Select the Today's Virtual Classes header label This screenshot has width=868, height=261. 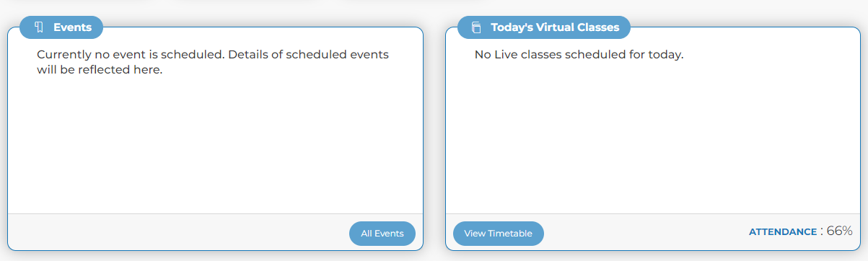[555, 27]
